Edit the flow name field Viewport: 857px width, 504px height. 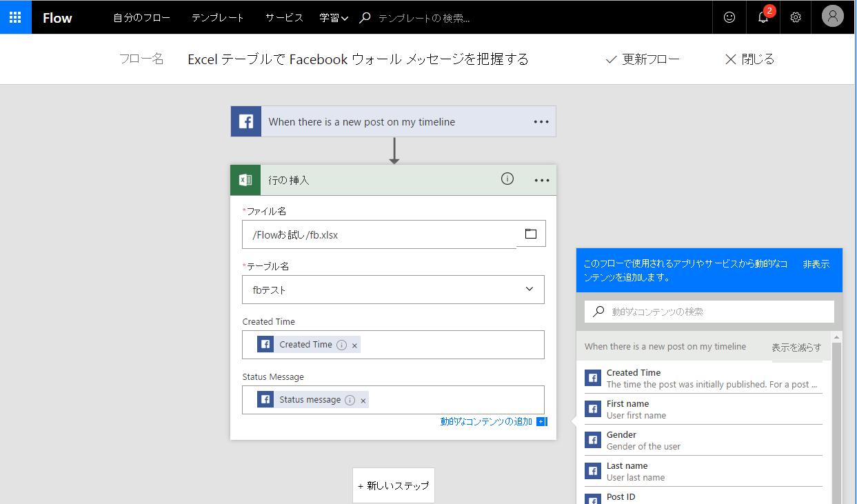coord(359,59)
